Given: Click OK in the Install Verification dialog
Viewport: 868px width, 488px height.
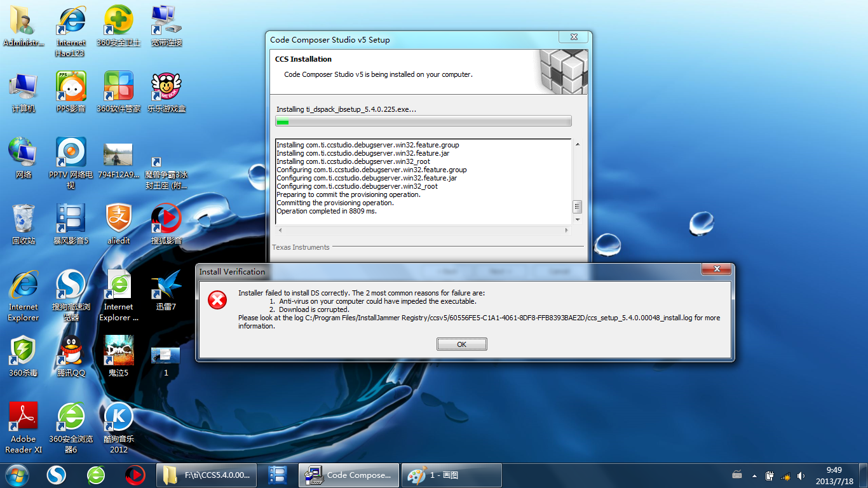Looking at the screenshot, I should pos(462,344).
